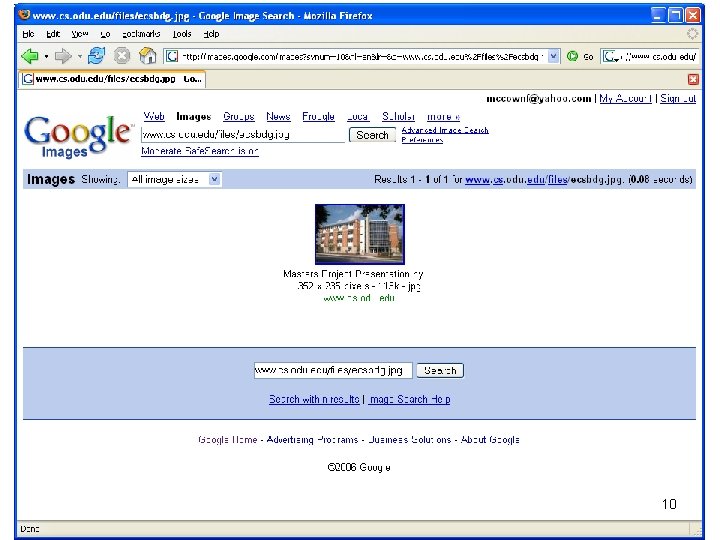Click the Froogle link
720x540 pixels.
[x=318, y=117]
